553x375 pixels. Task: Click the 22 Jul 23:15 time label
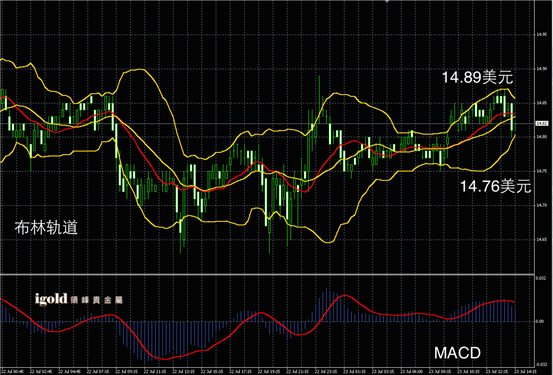pos(326,371)
